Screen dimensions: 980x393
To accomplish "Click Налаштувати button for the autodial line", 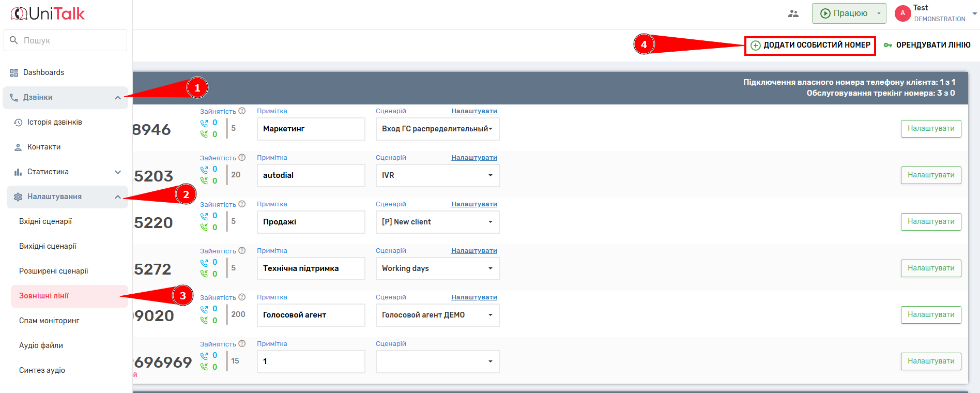I will (930, 175).
